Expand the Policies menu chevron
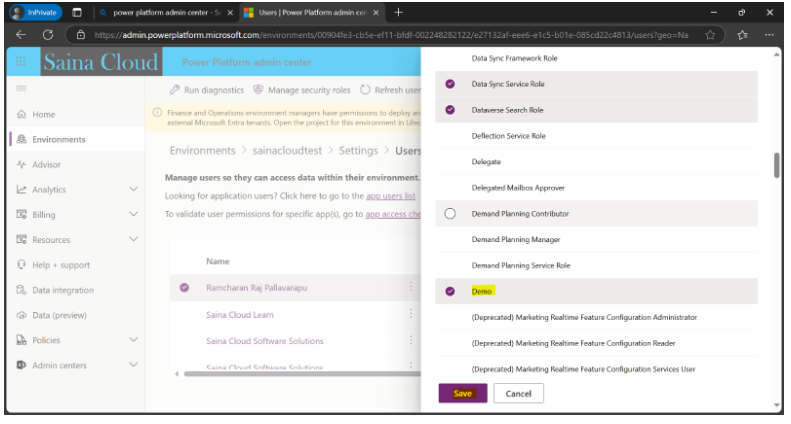Image resolution: width=791 pixels, height=424 pixels. tap(133, 339)
